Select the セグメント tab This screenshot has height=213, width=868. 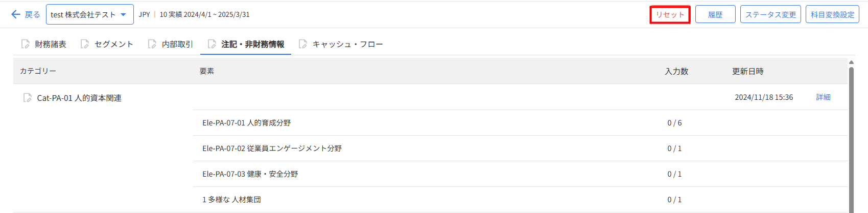pyautogui.click(x=113, y=44)
